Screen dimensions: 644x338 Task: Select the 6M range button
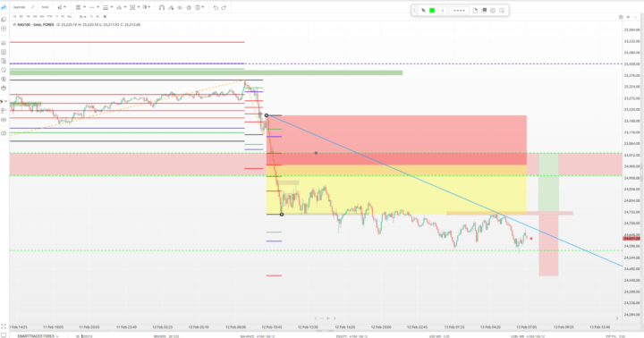(42, 16)
